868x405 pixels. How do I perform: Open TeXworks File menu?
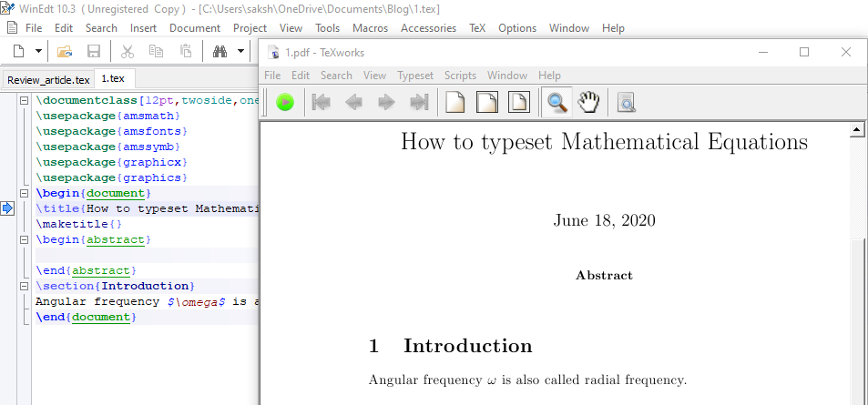pyautogui.click(x=272, y=76)
